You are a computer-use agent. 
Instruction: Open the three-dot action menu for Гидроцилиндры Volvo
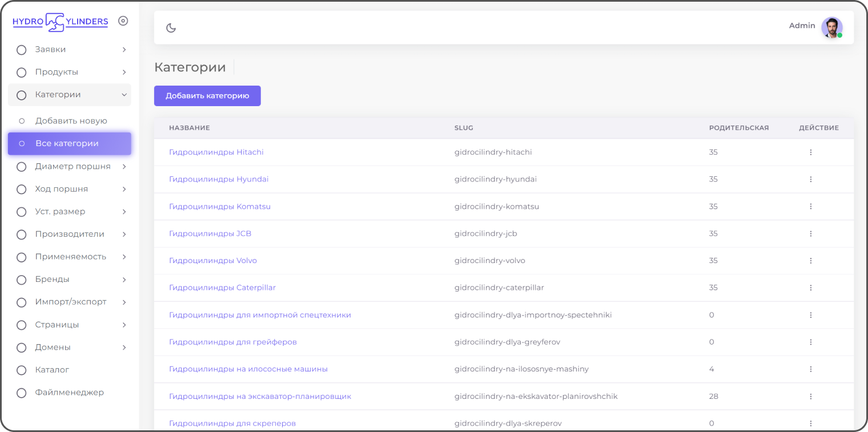(810, 261)
